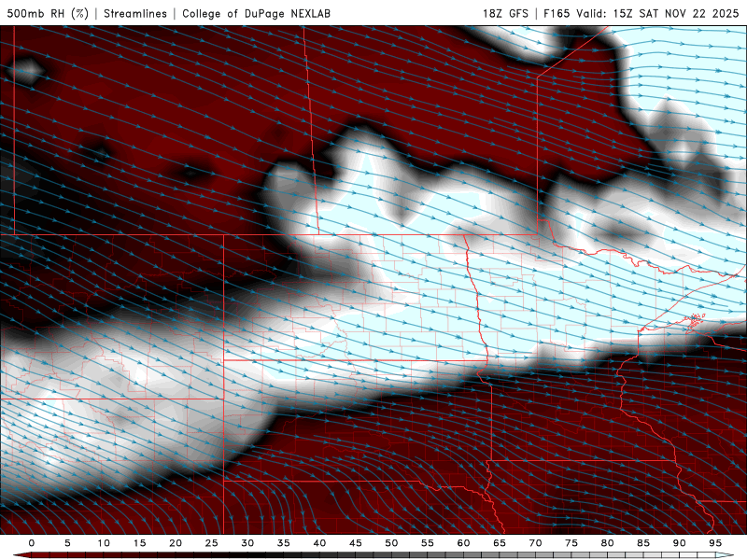Click the '90' label on the color scale

tap(679, 543)
